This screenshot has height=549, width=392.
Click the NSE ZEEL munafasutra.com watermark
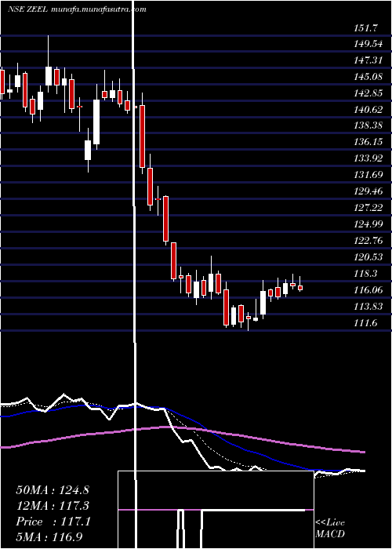pos(77,9)
